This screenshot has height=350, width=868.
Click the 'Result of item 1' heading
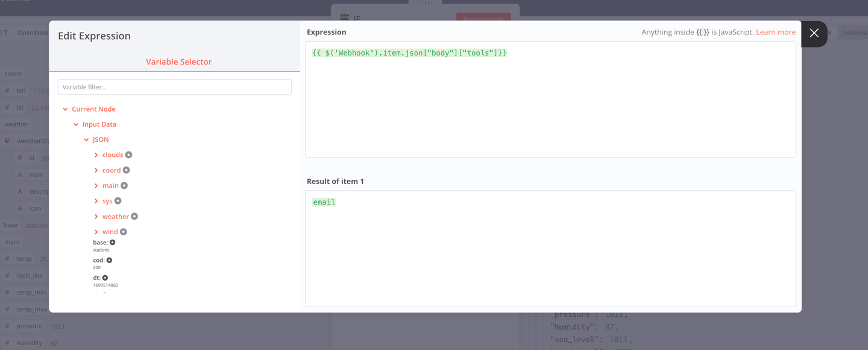(x=335, y=181)
